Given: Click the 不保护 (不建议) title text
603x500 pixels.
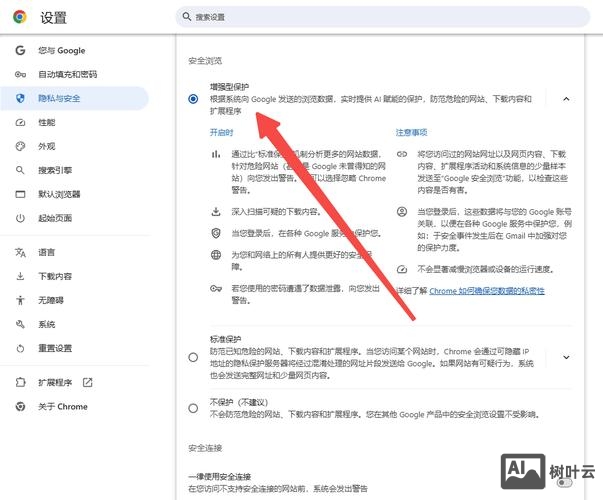Looking at the screenshot, I should pyautogui.click(x=239, y=402).
